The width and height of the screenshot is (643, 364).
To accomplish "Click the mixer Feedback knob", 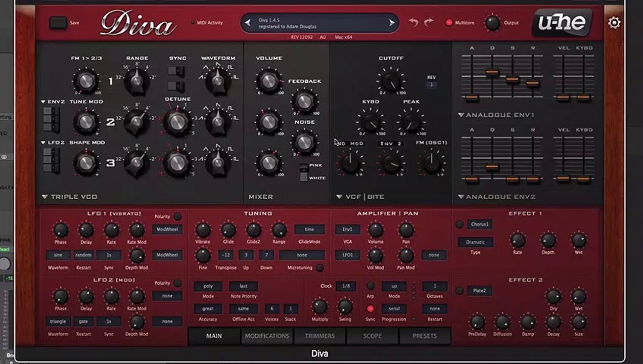I will [304, 101].
